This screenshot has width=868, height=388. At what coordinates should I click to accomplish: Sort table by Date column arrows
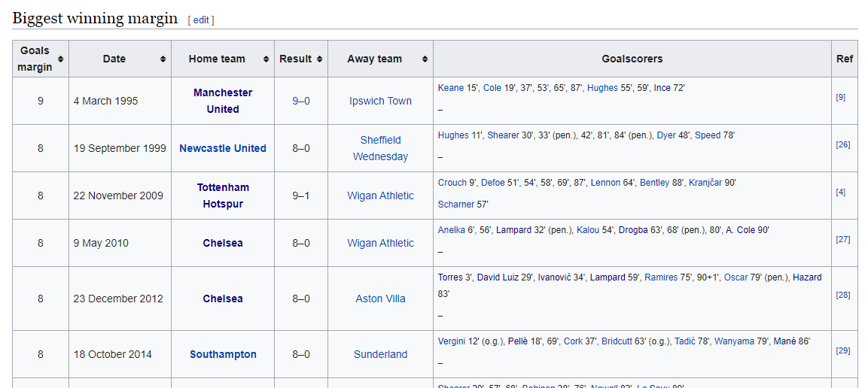pos(163,59)
